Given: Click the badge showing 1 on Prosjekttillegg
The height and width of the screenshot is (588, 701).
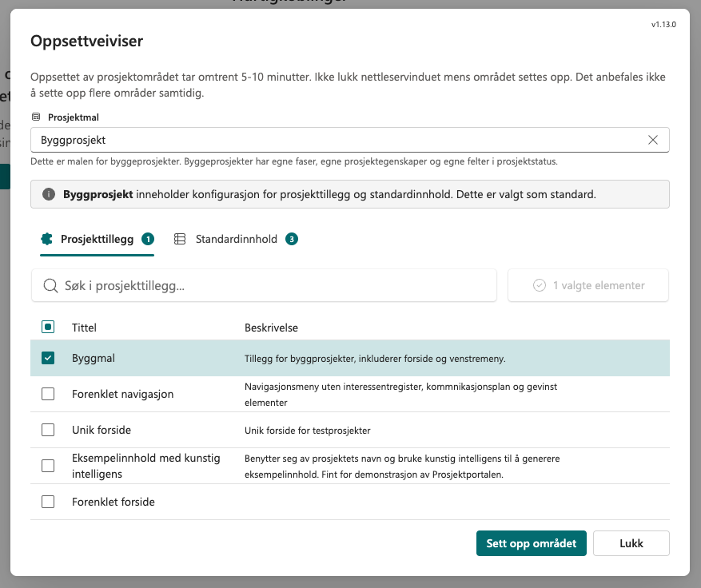Looking at the screenshot, I should tap(148, 239).
